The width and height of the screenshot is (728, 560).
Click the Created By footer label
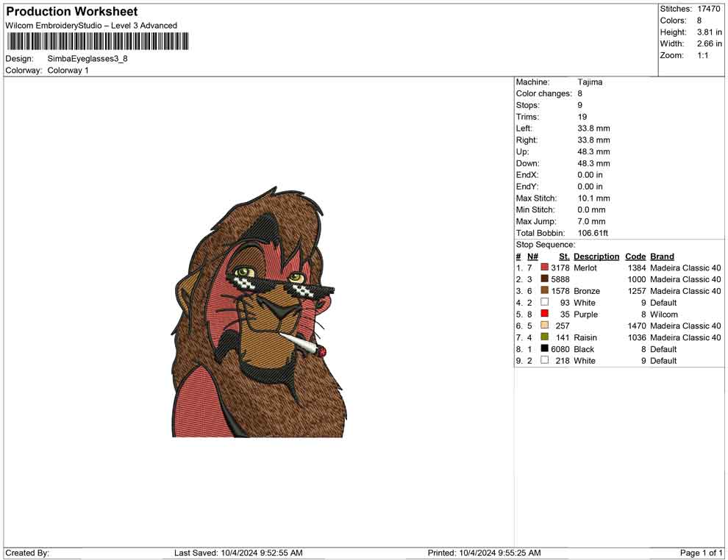click(x=27, y=553)
